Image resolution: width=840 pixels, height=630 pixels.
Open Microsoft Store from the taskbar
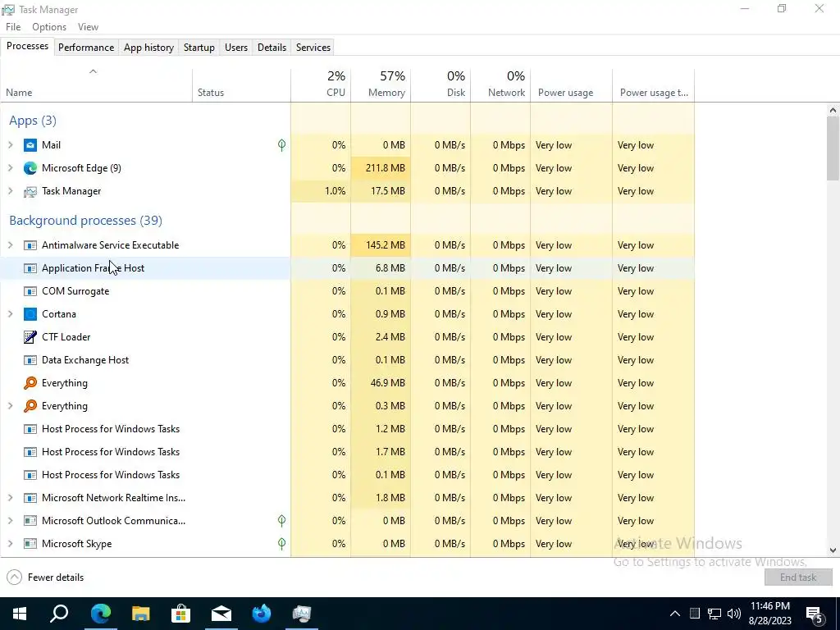[x=180, y=614]
